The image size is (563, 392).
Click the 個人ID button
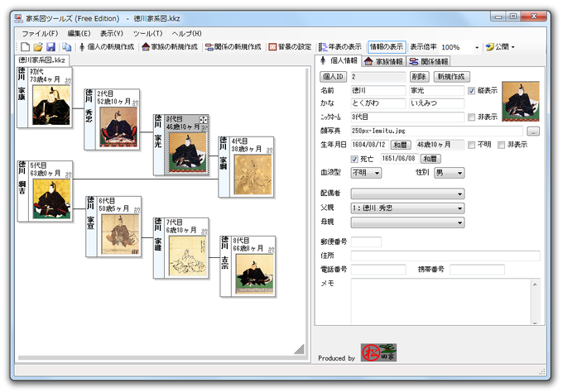[333, 76]
